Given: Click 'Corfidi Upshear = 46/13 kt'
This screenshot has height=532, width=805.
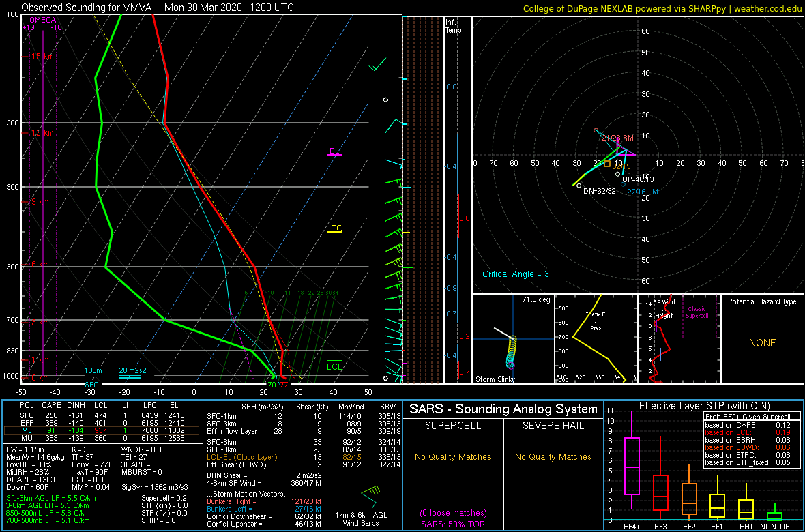Looking at the screenshot, I should (x=263, y=524).
